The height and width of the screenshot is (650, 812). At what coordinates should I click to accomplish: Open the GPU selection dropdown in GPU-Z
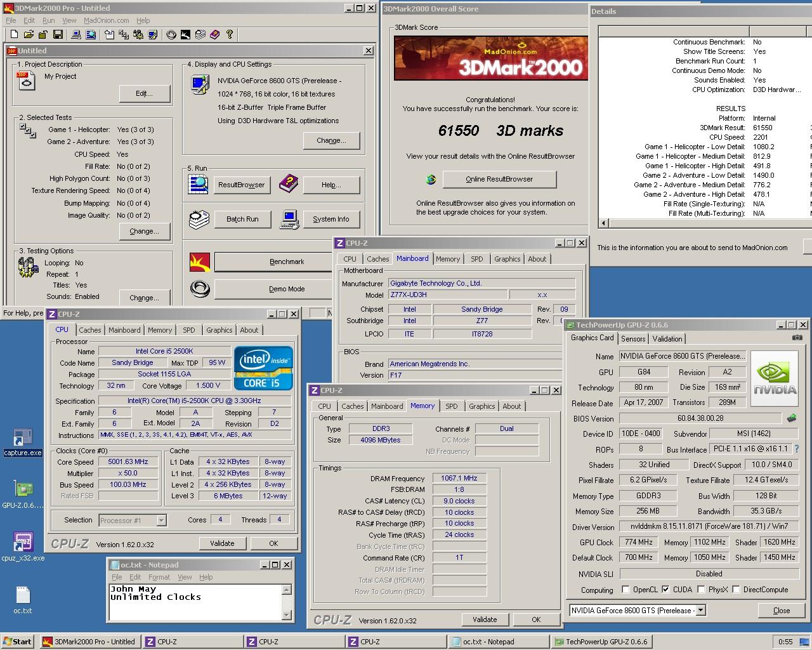click(x=700, y=610)
